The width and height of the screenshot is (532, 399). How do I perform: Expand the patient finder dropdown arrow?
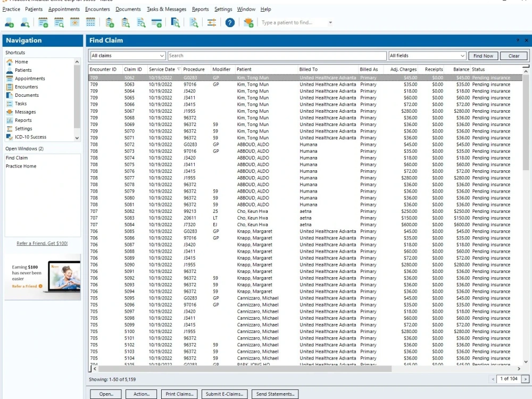click(x=330, y=23)
